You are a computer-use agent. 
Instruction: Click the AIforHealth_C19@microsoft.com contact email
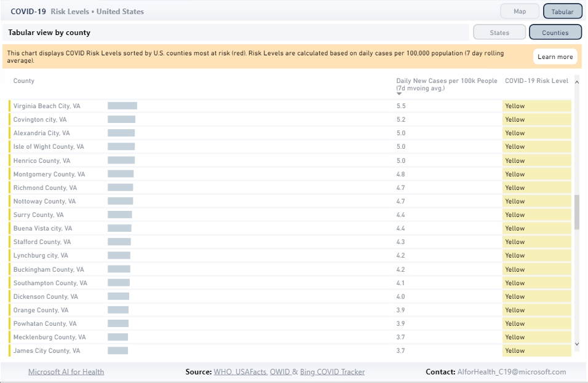tap(512, 372)
